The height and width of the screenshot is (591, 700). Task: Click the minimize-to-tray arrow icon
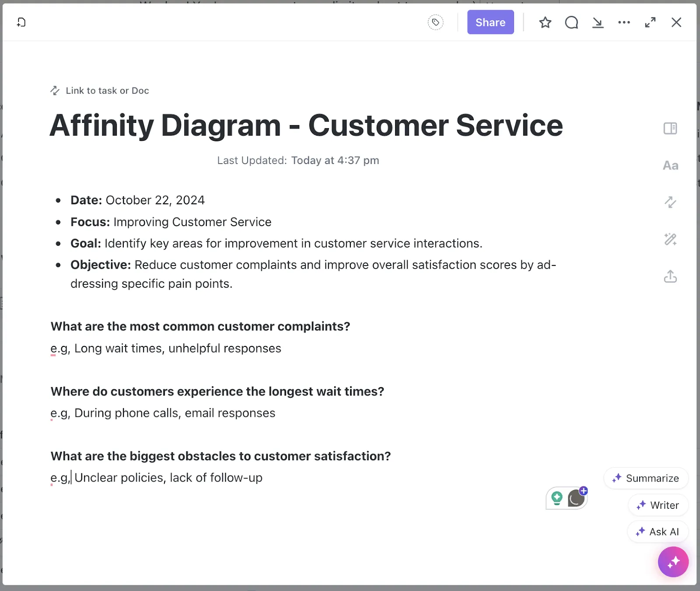tap(598, 22)
